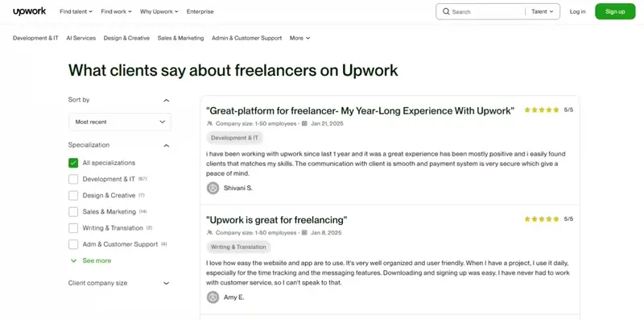Open the Most recent sort dropdown
Viewport: 644px width, 320px height.
[x=120, y=123]
